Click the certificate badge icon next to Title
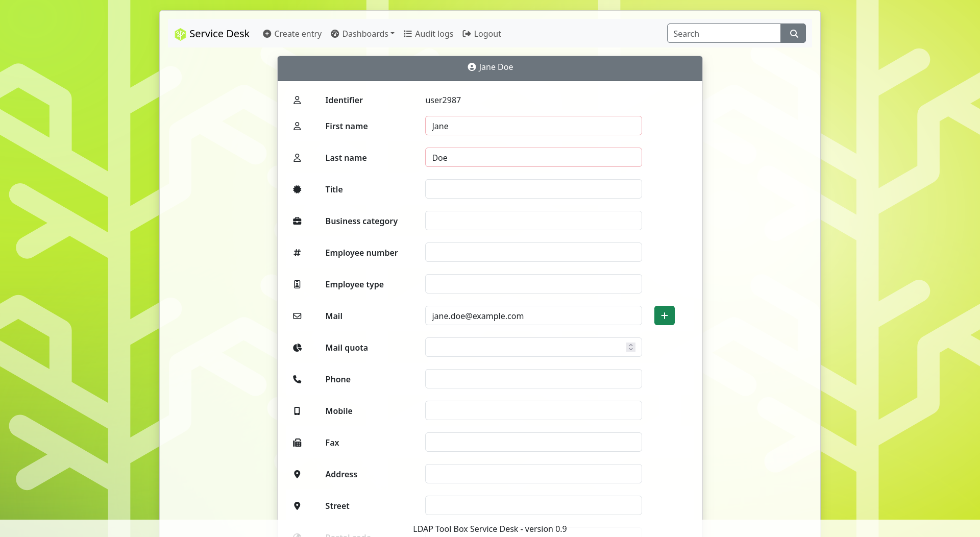This screenshot has width=980, height=537. 297,189
